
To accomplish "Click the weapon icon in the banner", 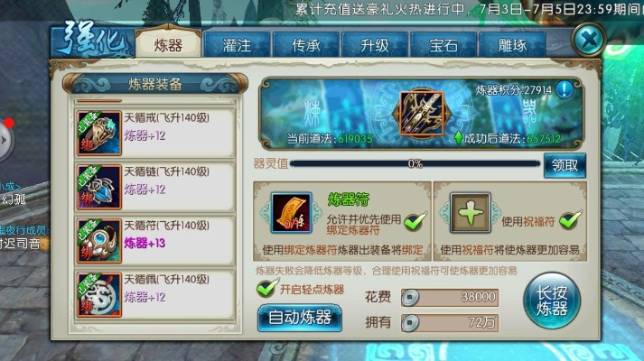I will [422, 113].
